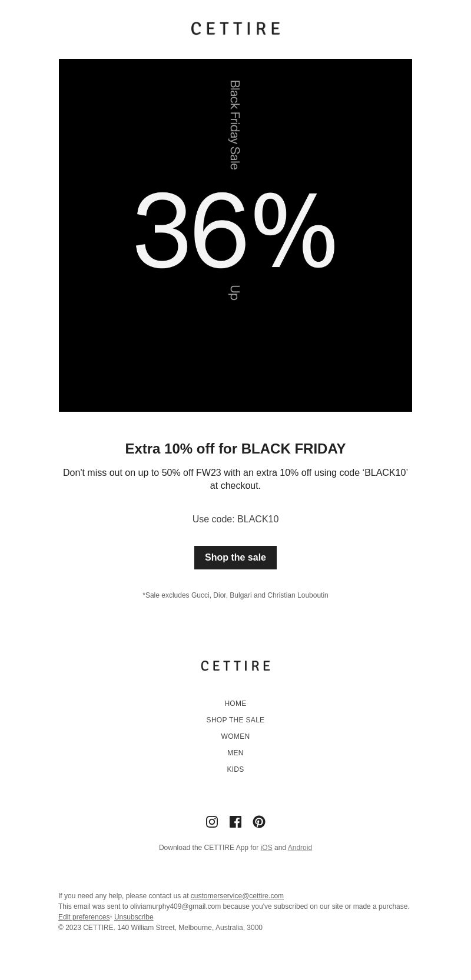Screen dimensions: 471x980
Task: Click the CETTIRE logo at the top
Action: tap(235, 28)
